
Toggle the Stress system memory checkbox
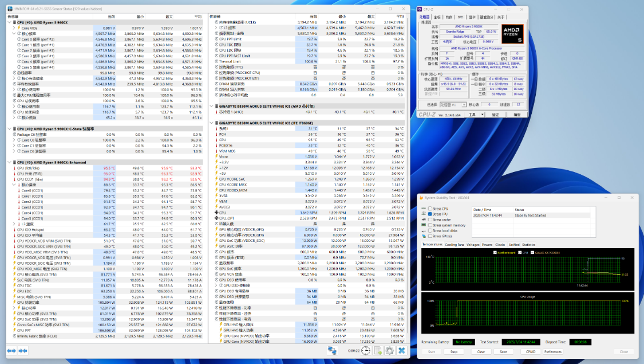tap(430, 225)
